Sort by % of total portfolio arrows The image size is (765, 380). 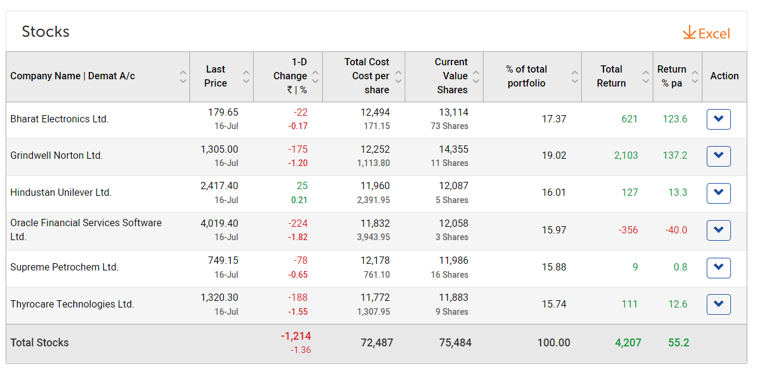575,76
